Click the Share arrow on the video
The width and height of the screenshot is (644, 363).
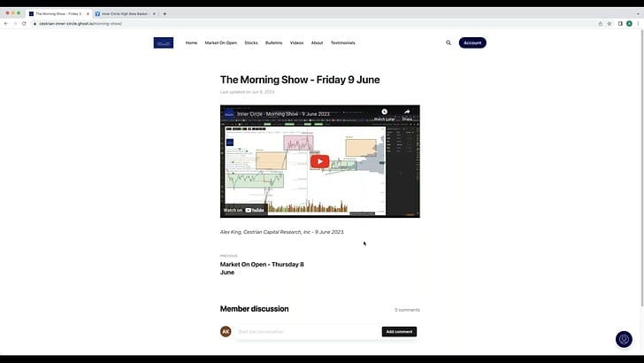[407, 112]
